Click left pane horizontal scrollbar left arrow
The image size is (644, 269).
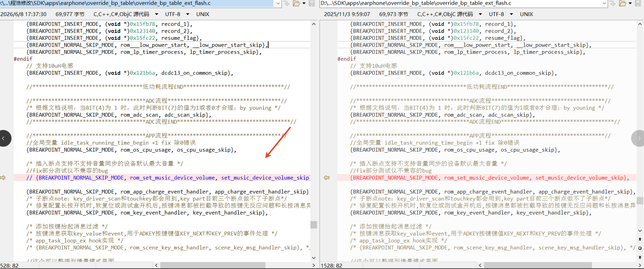[156, 266]
